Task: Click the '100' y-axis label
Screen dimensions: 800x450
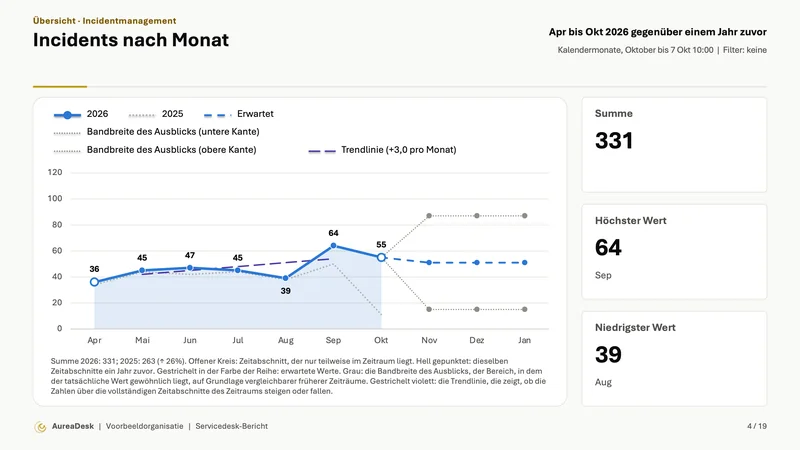Action: [55, 198]
